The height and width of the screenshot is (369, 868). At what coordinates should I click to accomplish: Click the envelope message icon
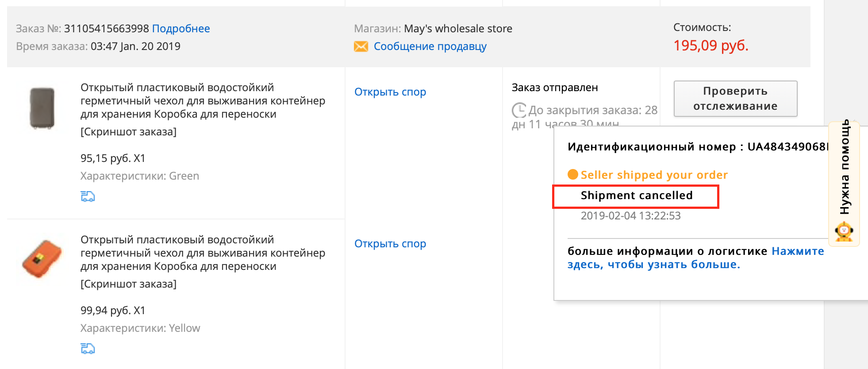361,46
